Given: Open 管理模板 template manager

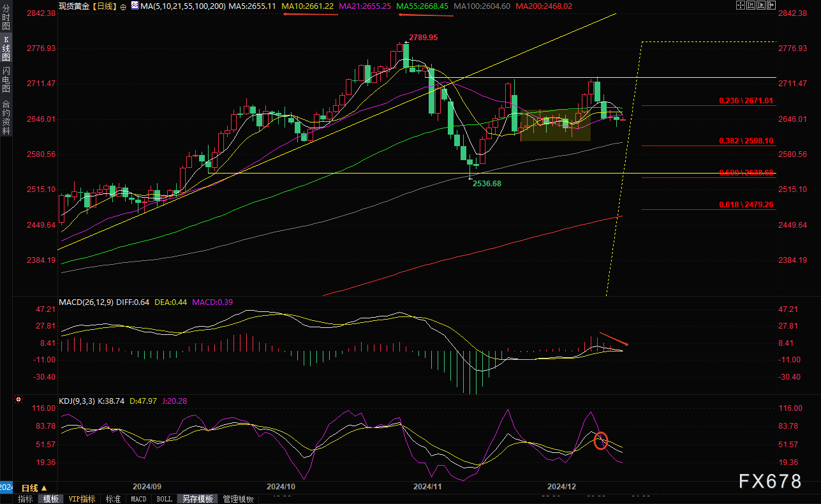Looking at the screenshot, I should [238, 499].
